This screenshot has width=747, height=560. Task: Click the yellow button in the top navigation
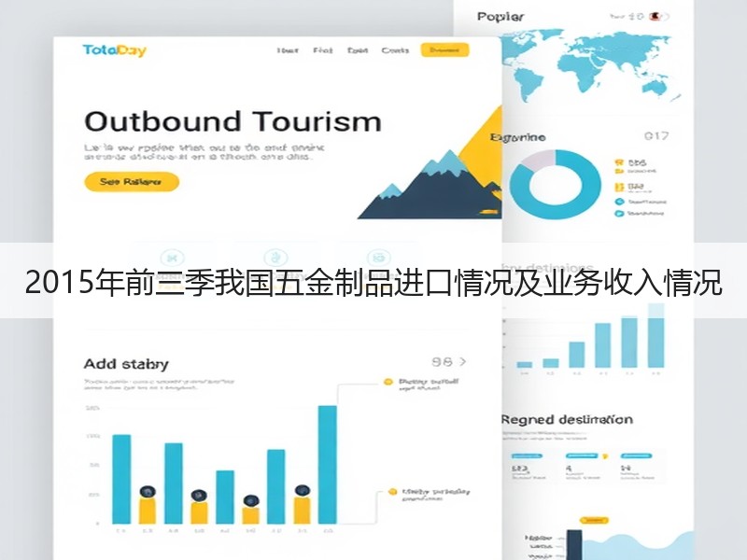click(444, 50)
